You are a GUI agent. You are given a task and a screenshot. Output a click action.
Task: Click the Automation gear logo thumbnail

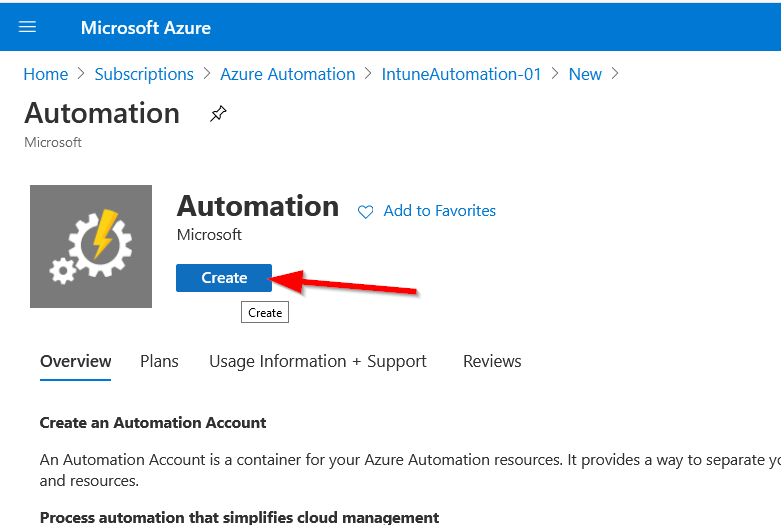click(91, 246)
